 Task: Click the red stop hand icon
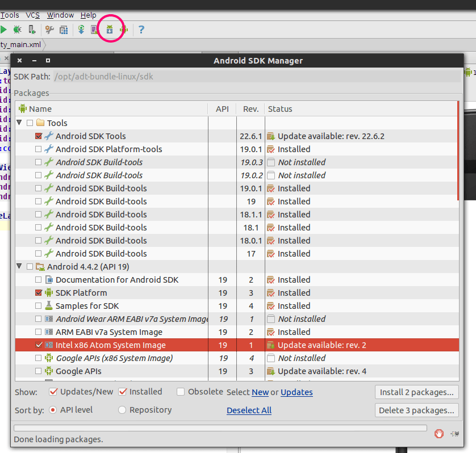tap(439, 434)
